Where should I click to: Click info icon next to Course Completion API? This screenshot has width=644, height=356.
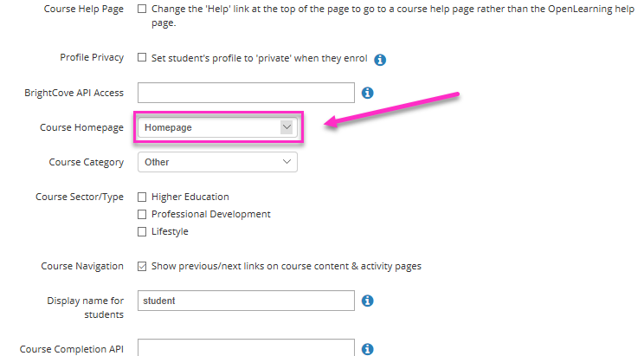click(x=368, y=349)
